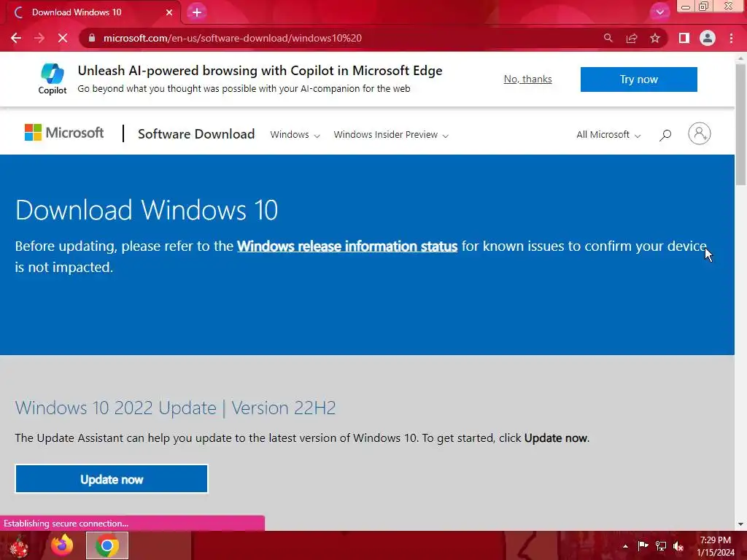Expand the Windows menu dropdown
Image resolution: width=747 pixels, height=560 pixels.
pyautogui.click(x=295, y=135)
